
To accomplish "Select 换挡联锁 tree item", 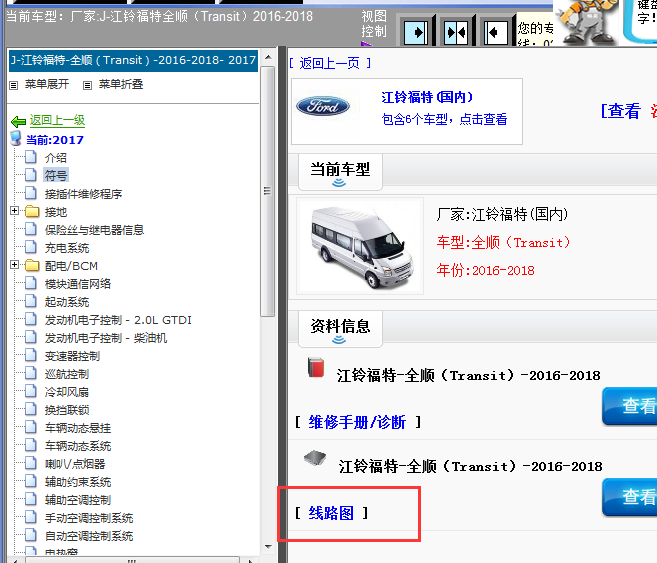I will pos(67,410).
